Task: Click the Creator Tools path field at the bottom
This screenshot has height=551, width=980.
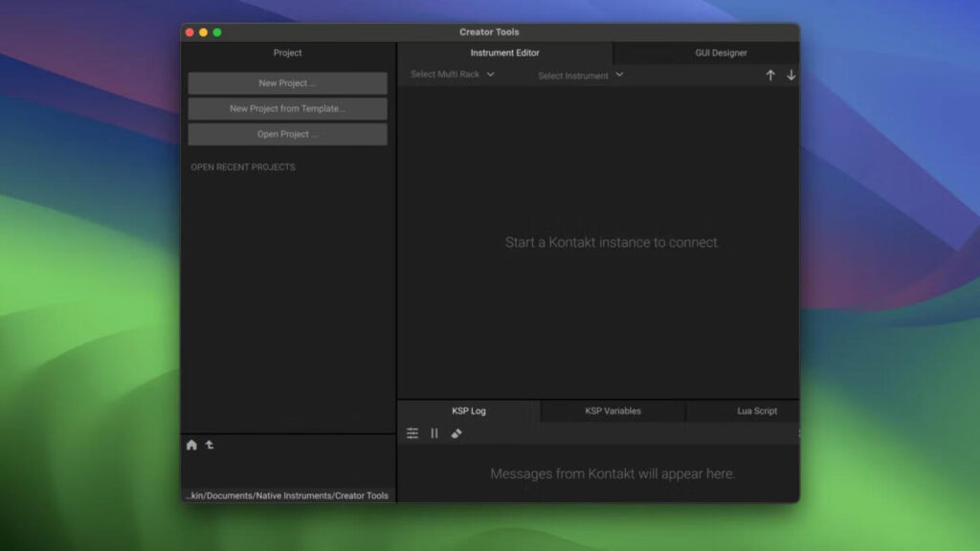Action: pos(287,495)
